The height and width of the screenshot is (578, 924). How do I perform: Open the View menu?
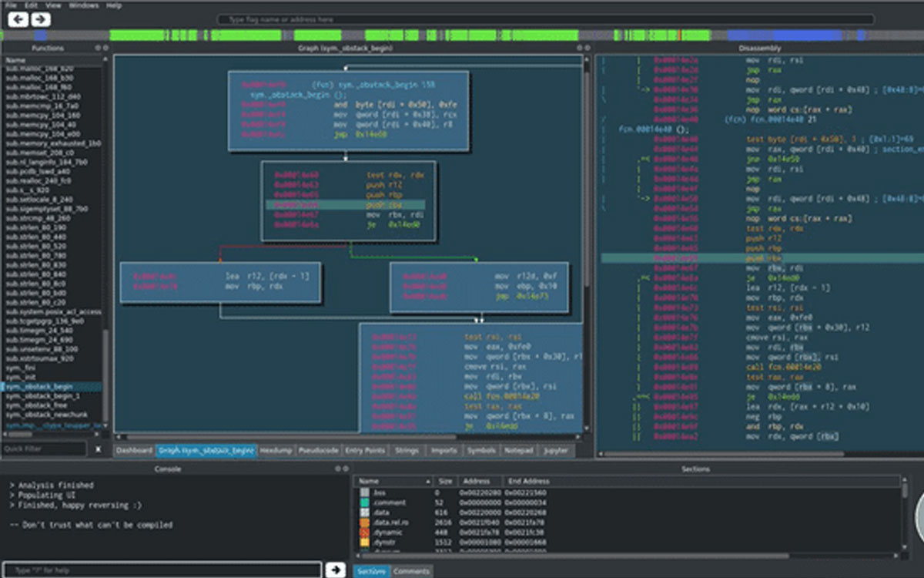pyautogui.click(x=53, y=5)
